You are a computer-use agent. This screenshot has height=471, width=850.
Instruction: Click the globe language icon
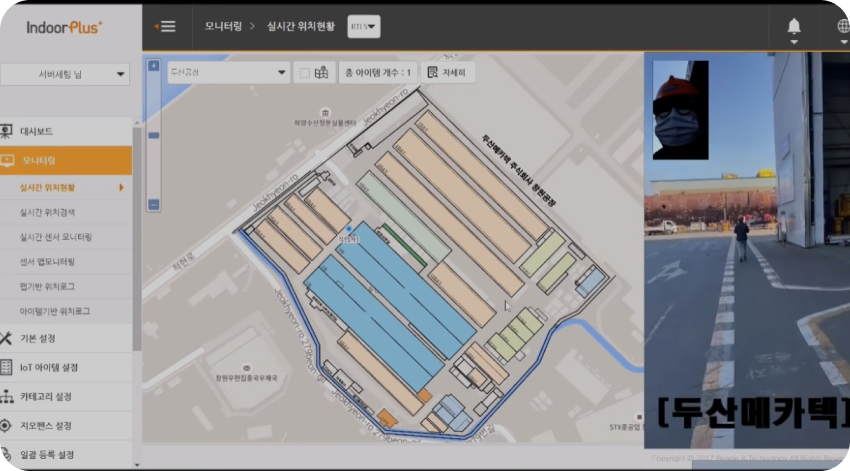pyautogui.click(x=842, y=27)
